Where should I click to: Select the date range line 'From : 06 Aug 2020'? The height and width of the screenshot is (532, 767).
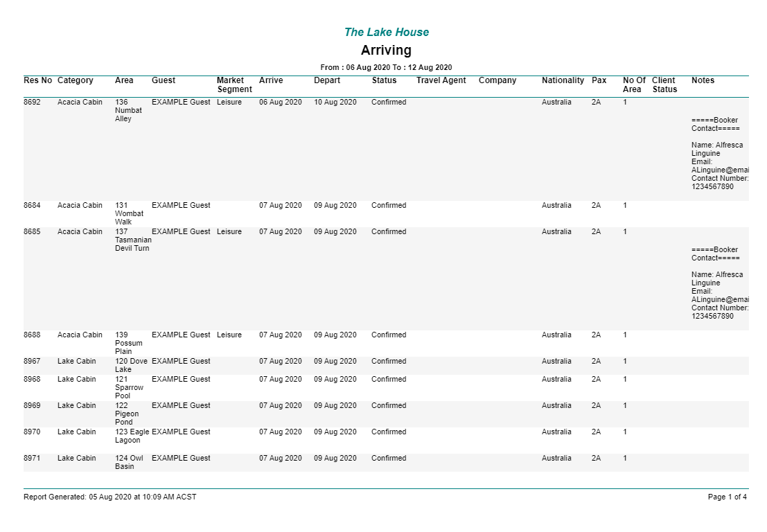355,67
